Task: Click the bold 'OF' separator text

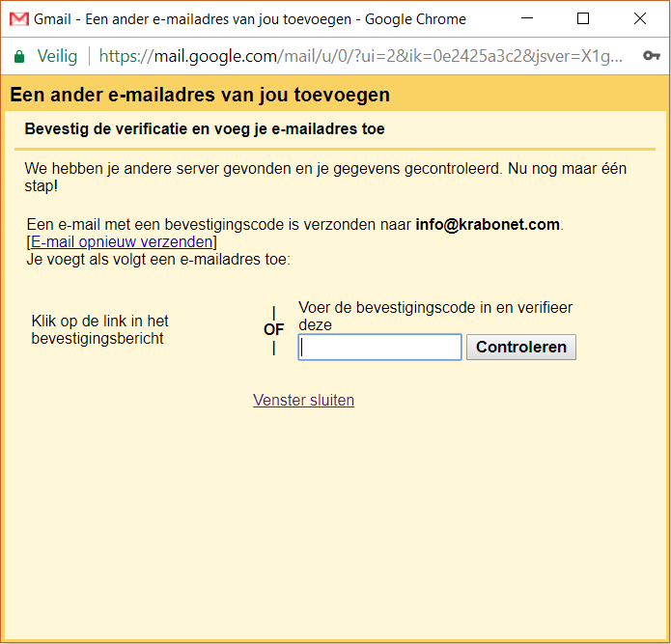Action: coord(273,329)
